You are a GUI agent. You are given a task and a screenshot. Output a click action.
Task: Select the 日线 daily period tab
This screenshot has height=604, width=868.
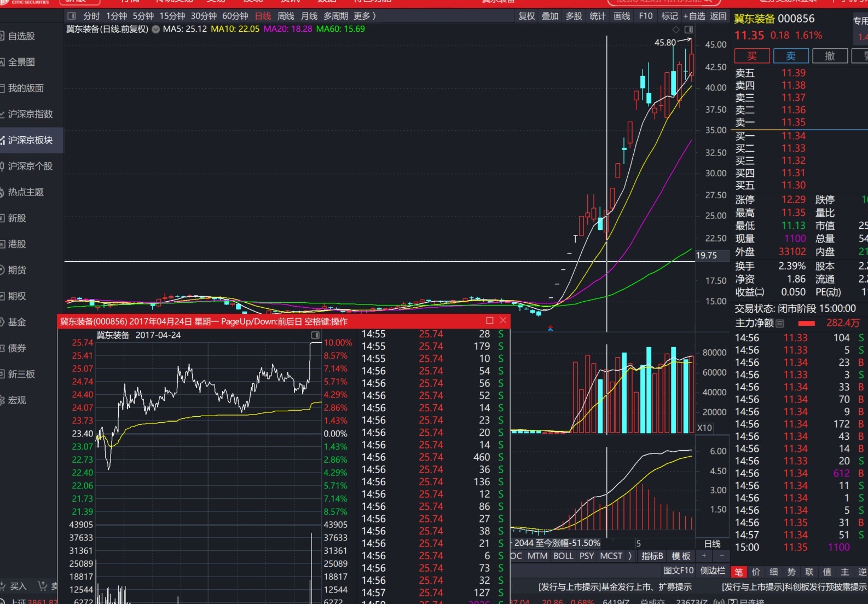pos(263,16)
